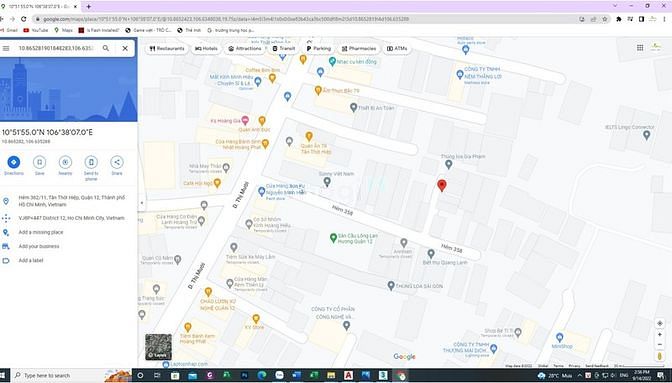Filter map by Parking chip
Image resolution: width=672 pixels, height=383 pixels.
click(x=318, y=48)
